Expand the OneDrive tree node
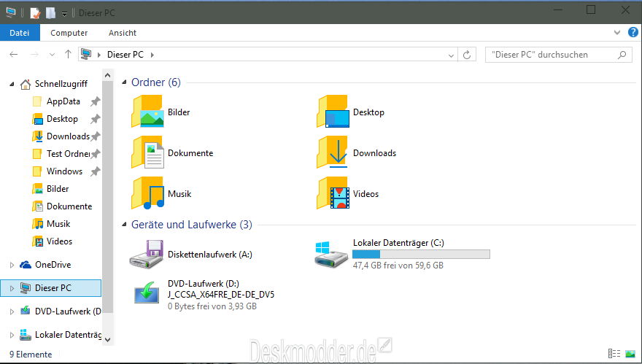The image size is (642, 364). (x=12, y=266)
